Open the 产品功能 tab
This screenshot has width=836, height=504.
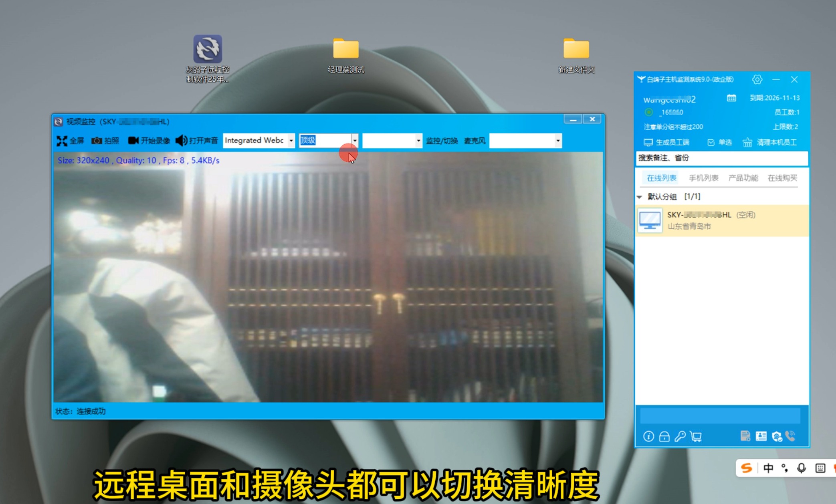tap(743, 178)
